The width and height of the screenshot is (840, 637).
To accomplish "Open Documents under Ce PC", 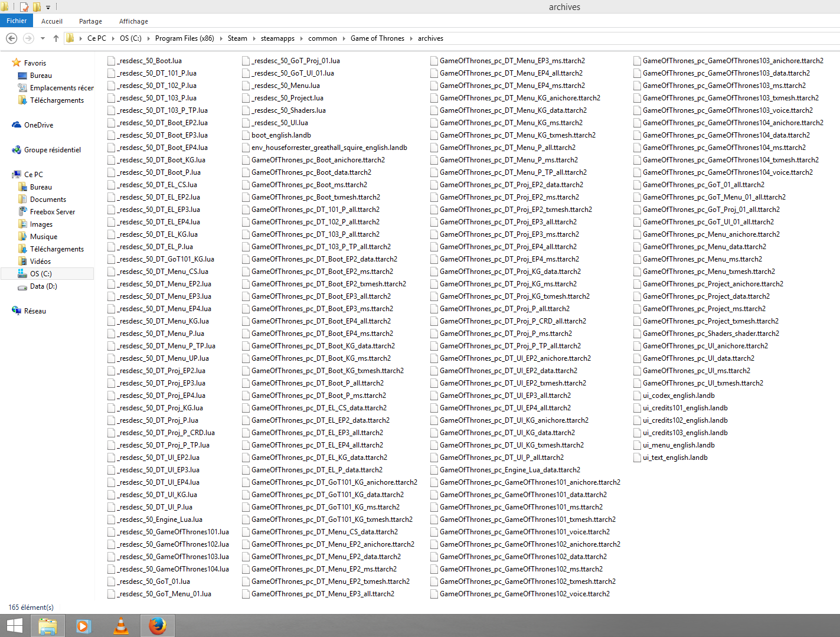I will pos(48,200).
